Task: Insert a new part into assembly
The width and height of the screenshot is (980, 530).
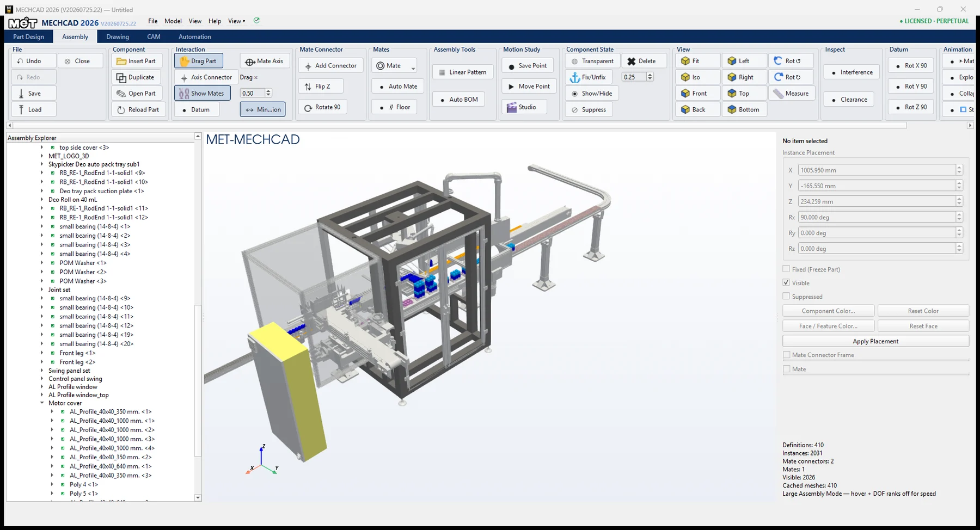Action: [x=137, y=61]
